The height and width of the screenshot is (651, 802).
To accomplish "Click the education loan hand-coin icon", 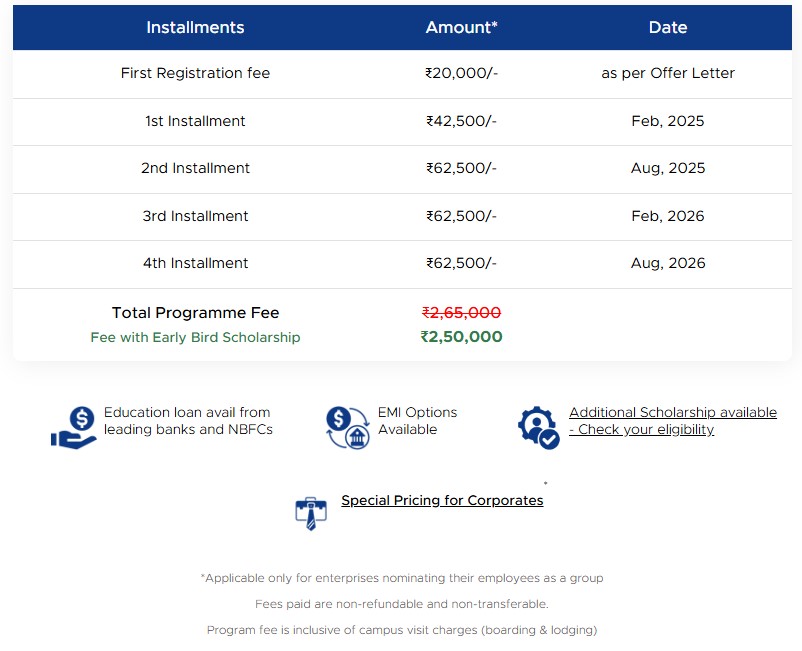I will tap(74, 428).
